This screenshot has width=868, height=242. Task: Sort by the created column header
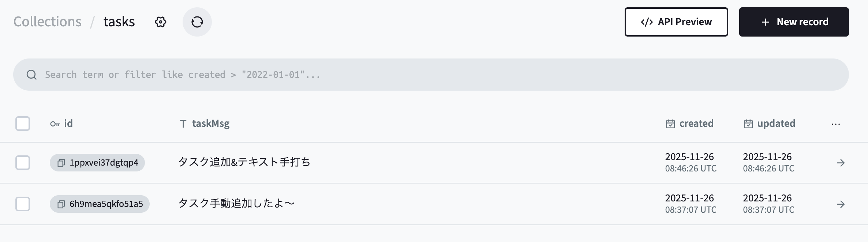(x=689, y=124)
